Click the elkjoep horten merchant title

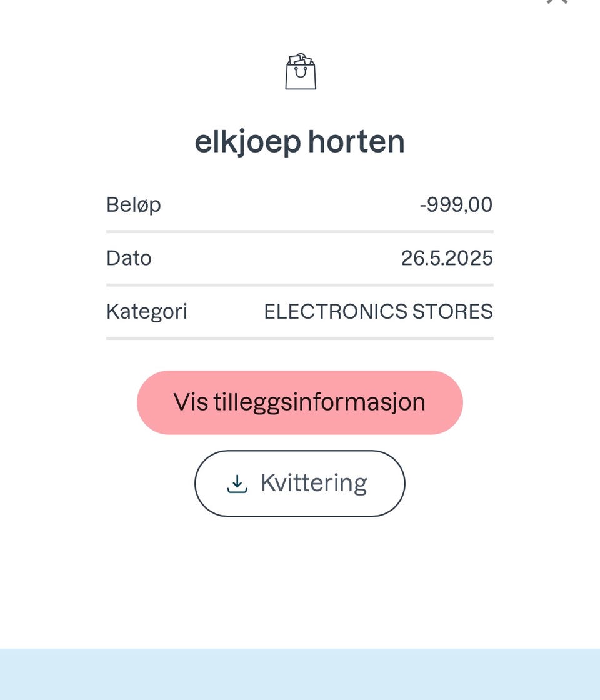click(x=300, y=142)
